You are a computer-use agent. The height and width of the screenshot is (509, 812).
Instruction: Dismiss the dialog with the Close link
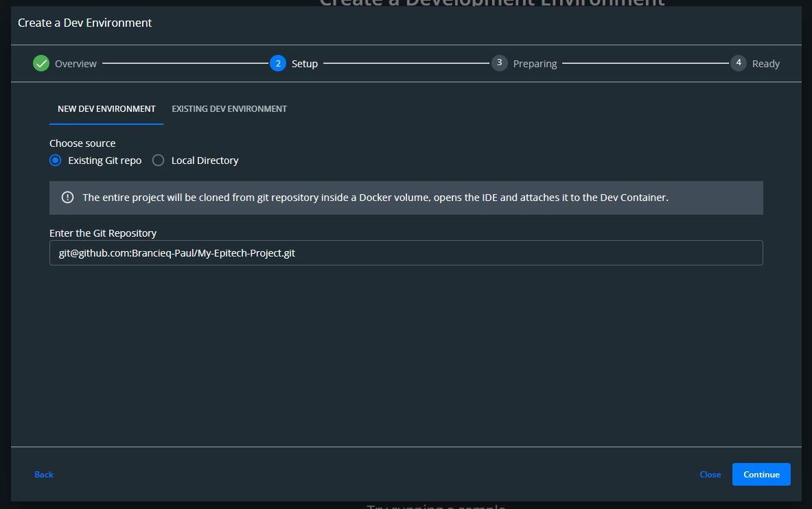(710, 475)
